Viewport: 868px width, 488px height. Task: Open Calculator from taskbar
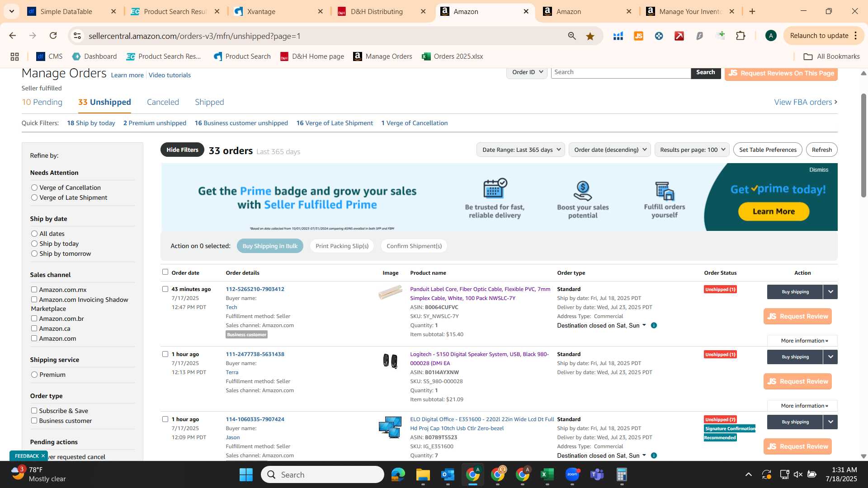(622, 474)
